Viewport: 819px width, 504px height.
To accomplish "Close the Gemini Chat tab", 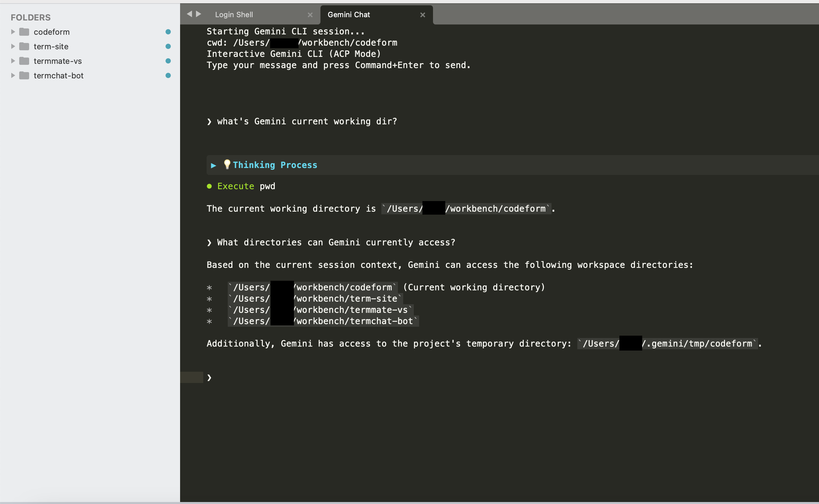I will coord(422,15).
